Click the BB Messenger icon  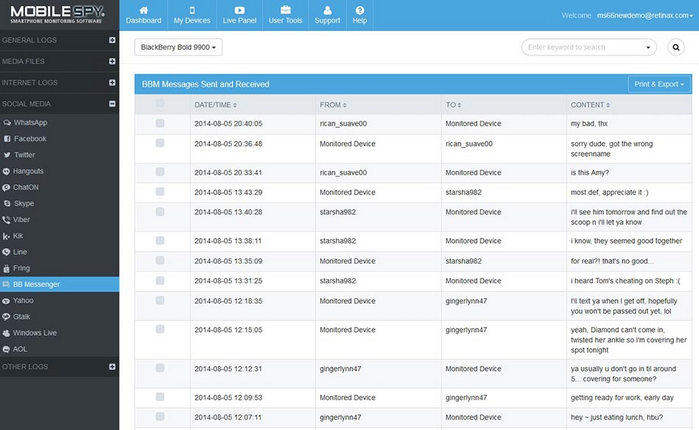[x=6, y=284]
